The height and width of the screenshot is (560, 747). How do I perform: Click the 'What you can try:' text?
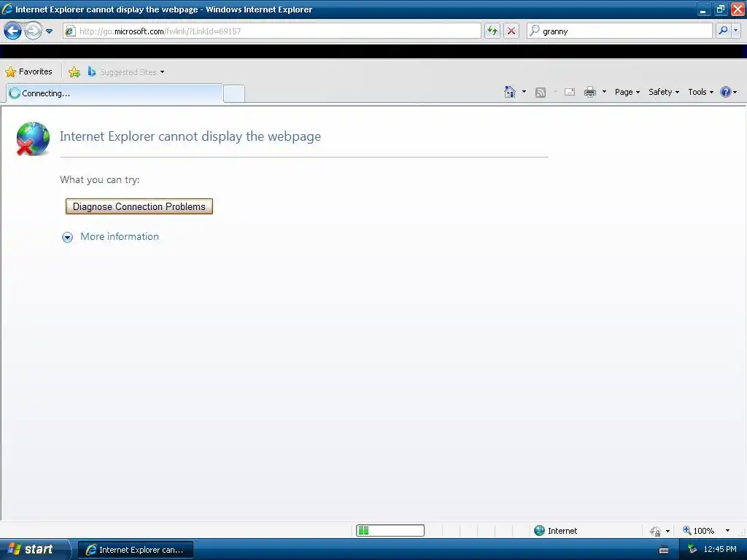coord(99,180)
